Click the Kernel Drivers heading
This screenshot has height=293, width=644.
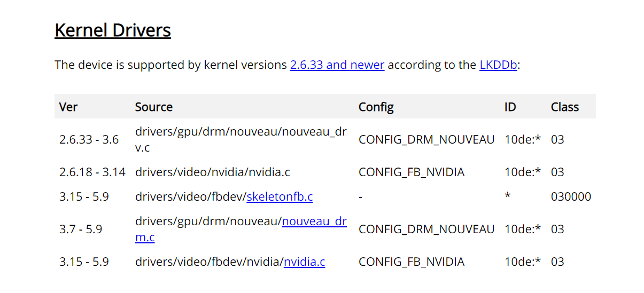pos(113,30)
